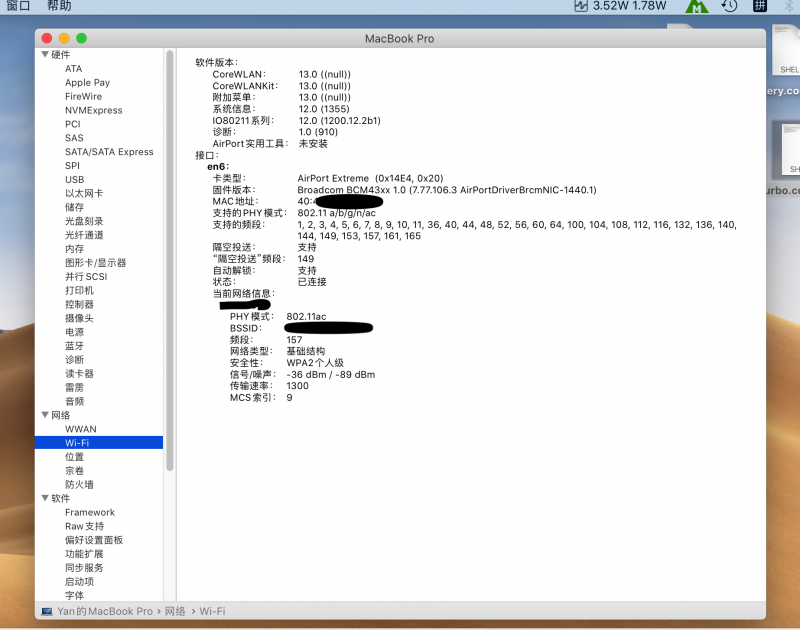Select Framework under software
800x630 pixels.
coord(90,512)
